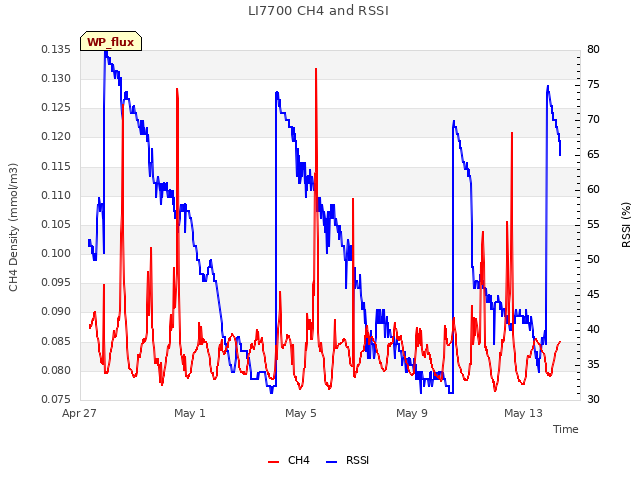Click the 0.075 left axis value
This screenshot has width=640, height=480.
(56, 399)
